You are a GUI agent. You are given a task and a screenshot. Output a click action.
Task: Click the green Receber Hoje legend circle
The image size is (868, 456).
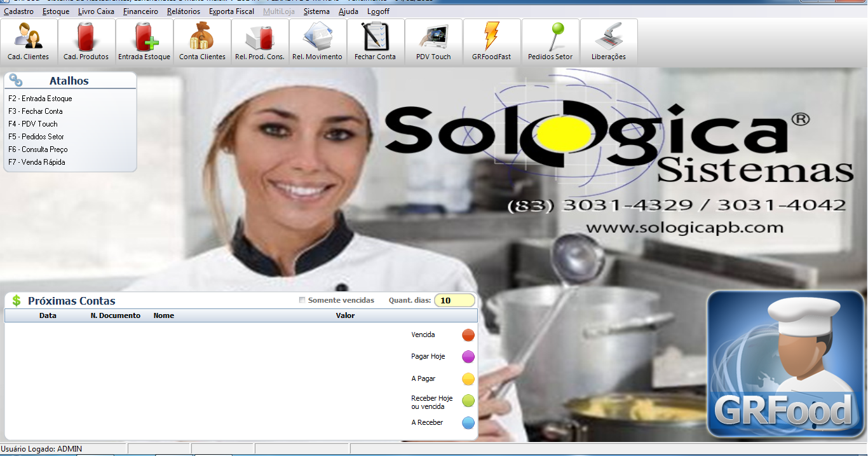click(x=468, y=401)
